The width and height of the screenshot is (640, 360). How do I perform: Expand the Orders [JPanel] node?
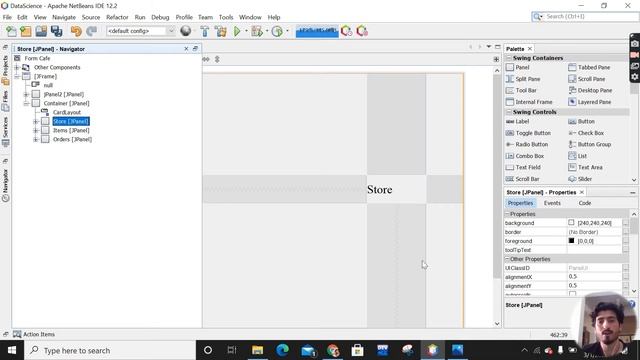[36, 139]
